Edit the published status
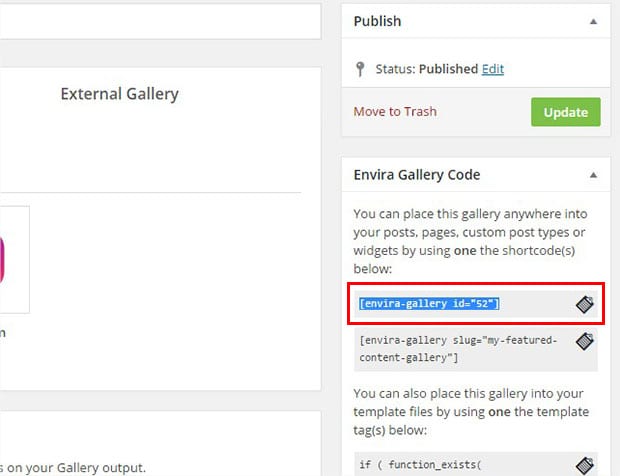This screenshot has height=476, width=620. pos(493,69)
